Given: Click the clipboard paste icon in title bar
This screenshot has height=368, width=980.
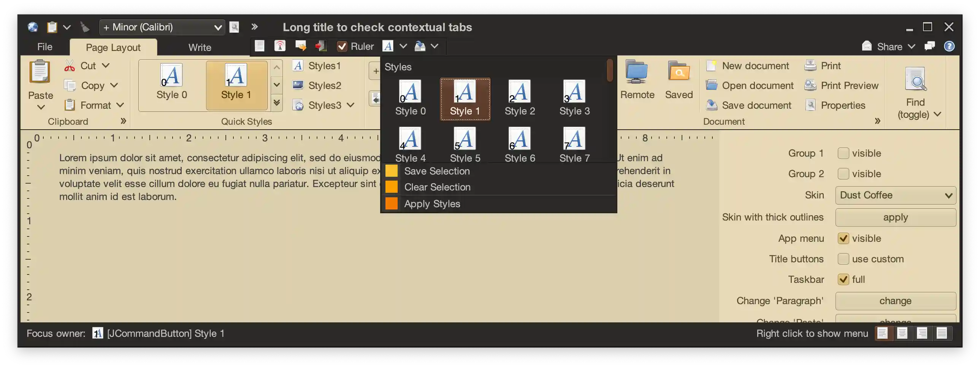Looking at the screenshot, I should click(x=52, y=27).
